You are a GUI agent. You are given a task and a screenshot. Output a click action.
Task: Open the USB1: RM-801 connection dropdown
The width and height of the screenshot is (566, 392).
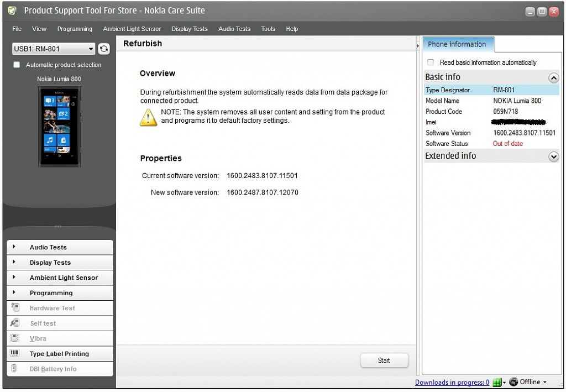[54, 49]
